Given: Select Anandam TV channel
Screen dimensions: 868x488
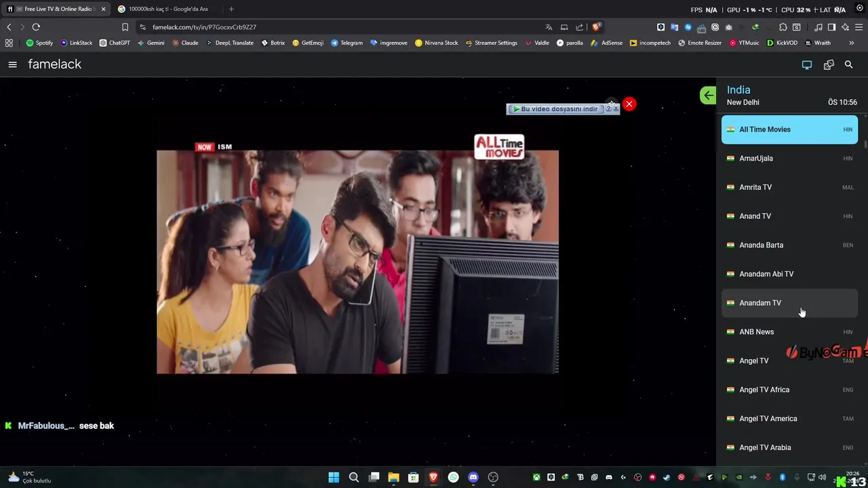Looking at the screenshot, I should 789,303.
